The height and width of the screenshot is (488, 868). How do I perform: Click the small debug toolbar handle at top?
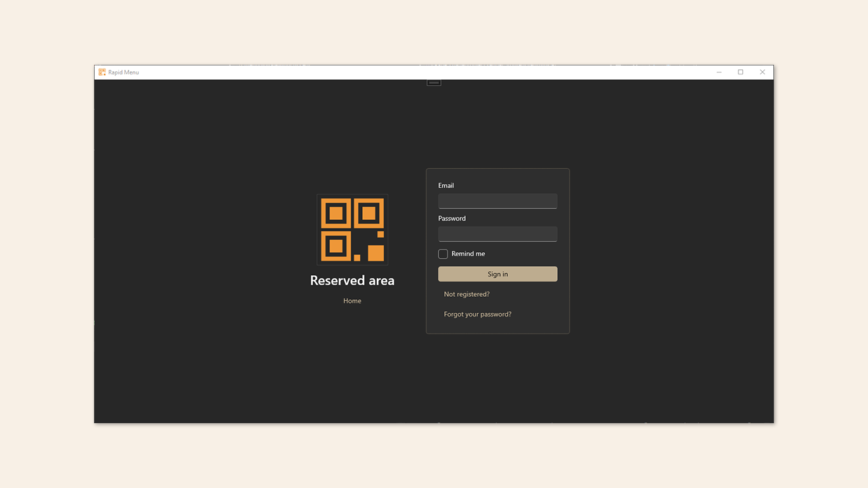click(x=434, y=83)
